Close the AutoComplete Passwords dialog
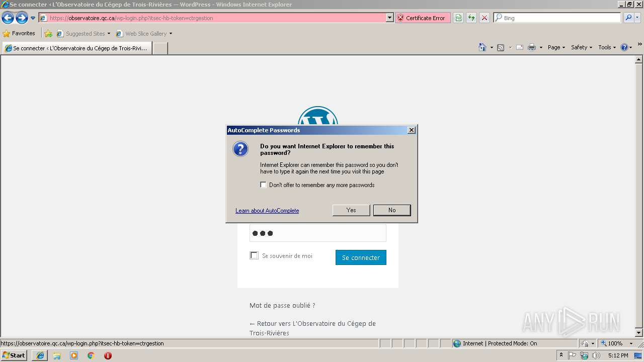Screen dimensions: 644x362 point(411,130)
